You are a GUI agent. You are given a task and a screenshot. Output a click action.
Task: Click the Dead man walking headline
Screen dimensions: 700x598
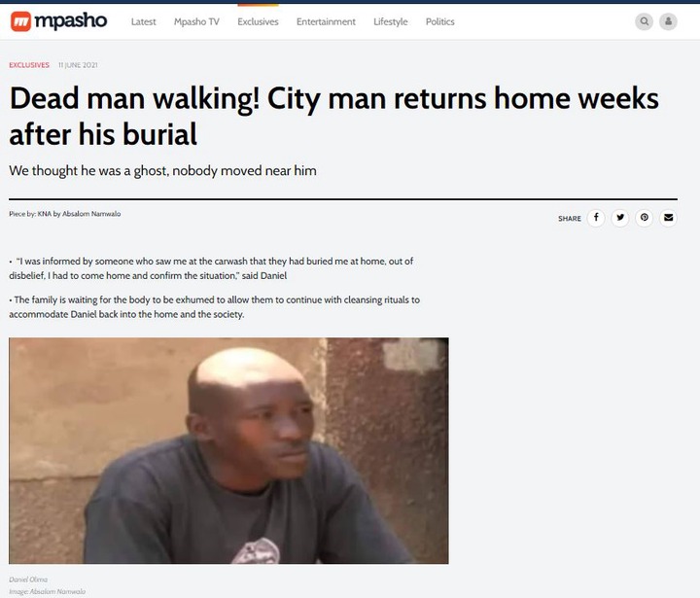(x=333, y=116)
